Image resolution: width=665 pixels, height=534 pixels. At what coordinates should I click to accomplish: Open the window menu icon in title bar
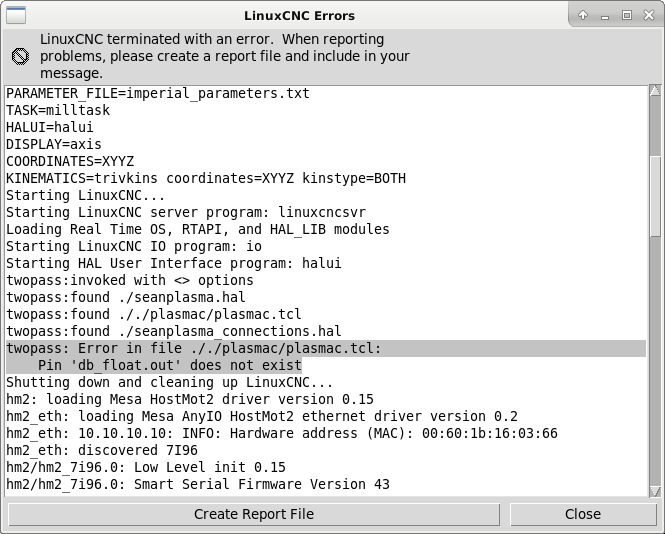[x=16, y=16]
